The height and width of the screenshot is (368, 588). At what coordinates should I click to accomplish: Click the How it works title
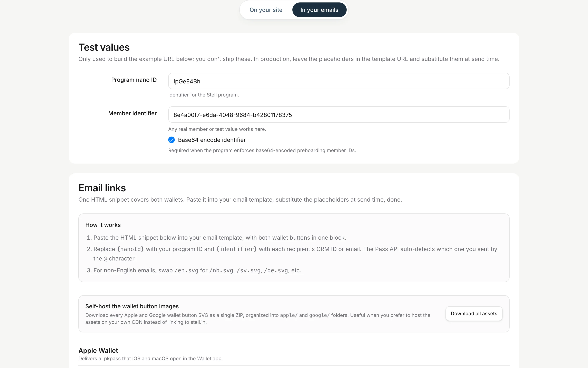pyautogui.click(x=103, y=225)
